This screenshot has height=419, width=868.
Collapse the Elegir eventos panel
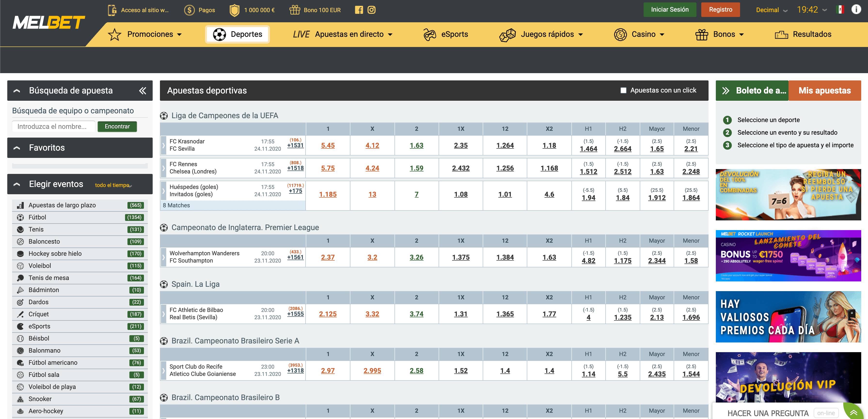17,184
